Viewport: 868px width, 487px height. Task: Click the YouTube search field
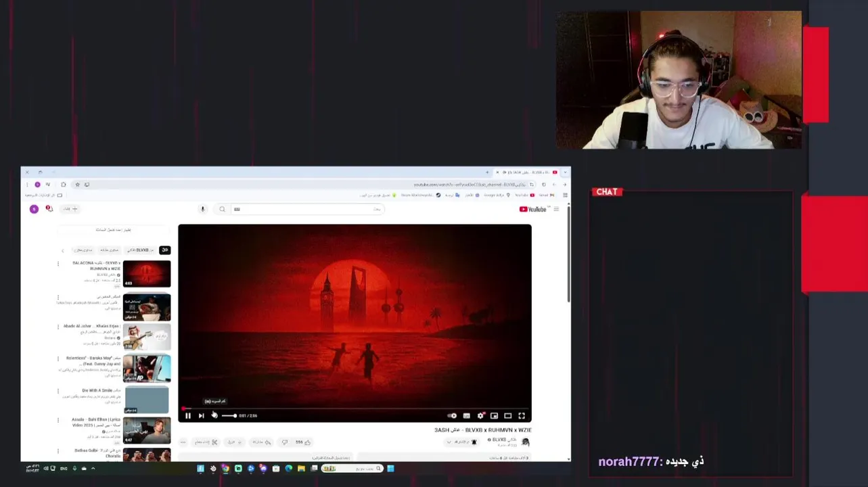point(308,210)
